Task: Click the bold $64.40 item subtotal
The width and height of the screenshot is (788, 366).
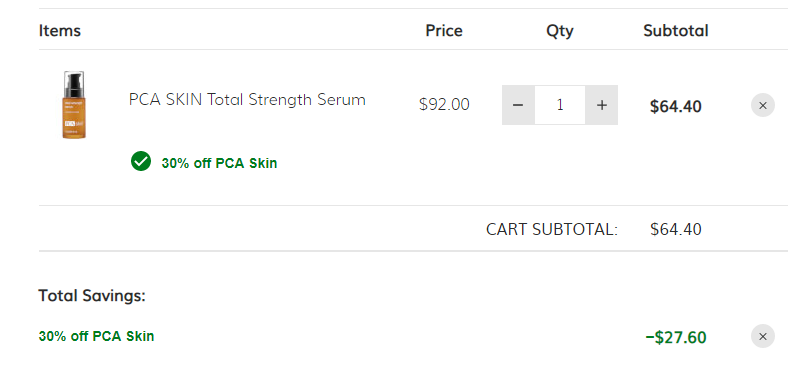Action: 675,107
